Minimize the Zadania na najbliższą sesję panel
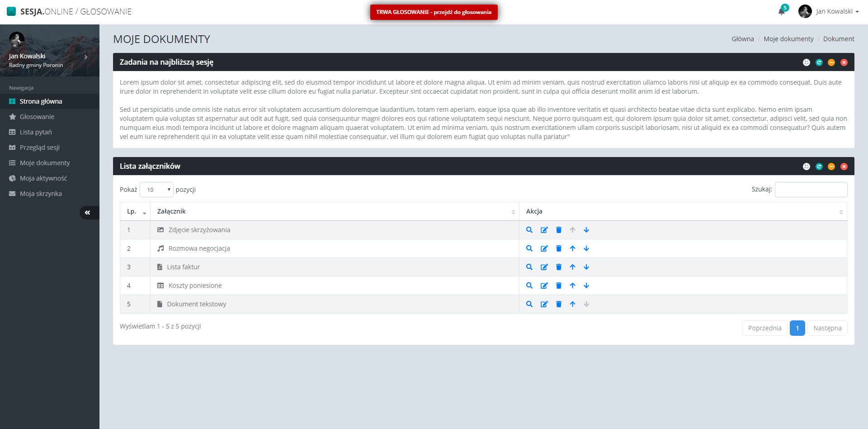Screen dimensions: 868x429 click(831, 62)
